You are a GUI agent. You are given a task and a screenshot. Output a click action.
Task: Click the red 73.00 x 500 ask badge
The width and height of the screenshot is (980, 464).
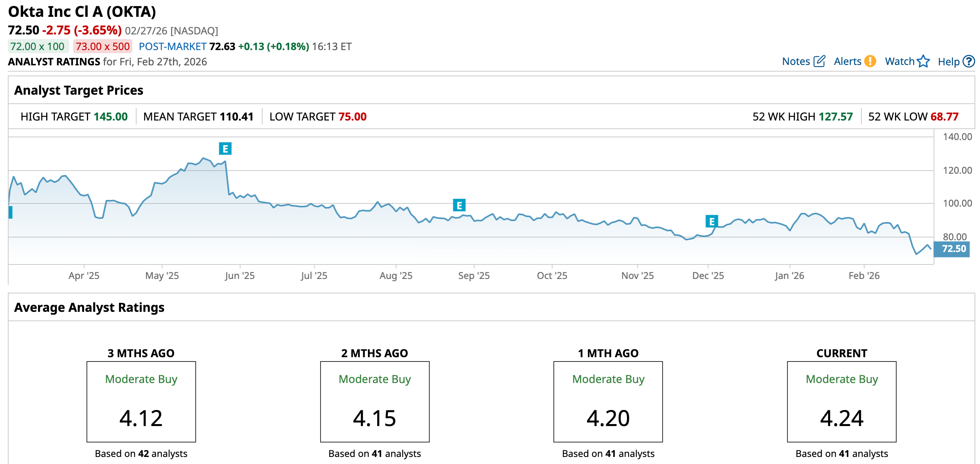pos(103,47)
